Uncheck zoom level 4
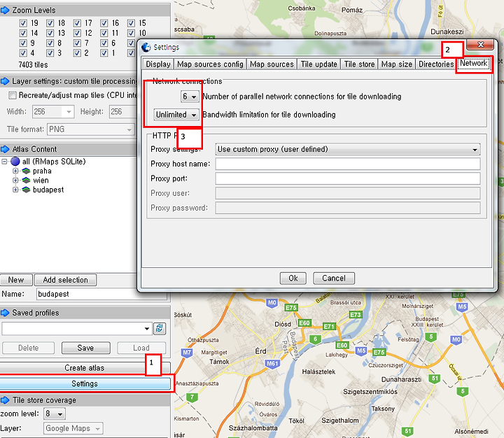 [x=23, y=53]
